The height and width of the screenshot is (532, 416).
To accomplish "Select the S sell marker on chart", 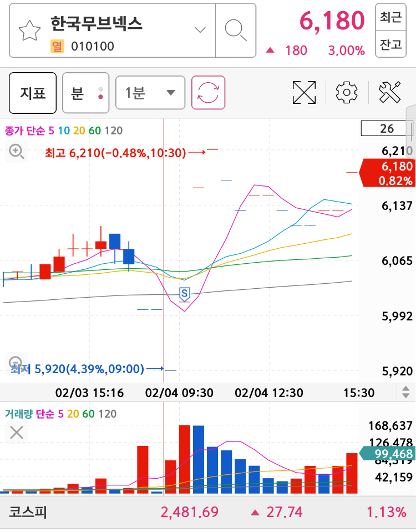I will pyautogui.click(x=184, y=293).
